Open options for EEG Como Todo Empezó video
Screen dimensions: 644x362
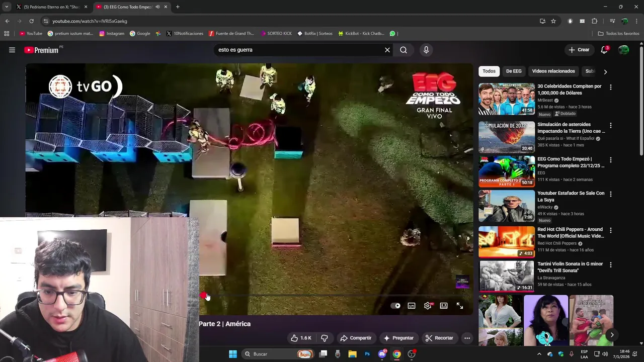(611, 160)
